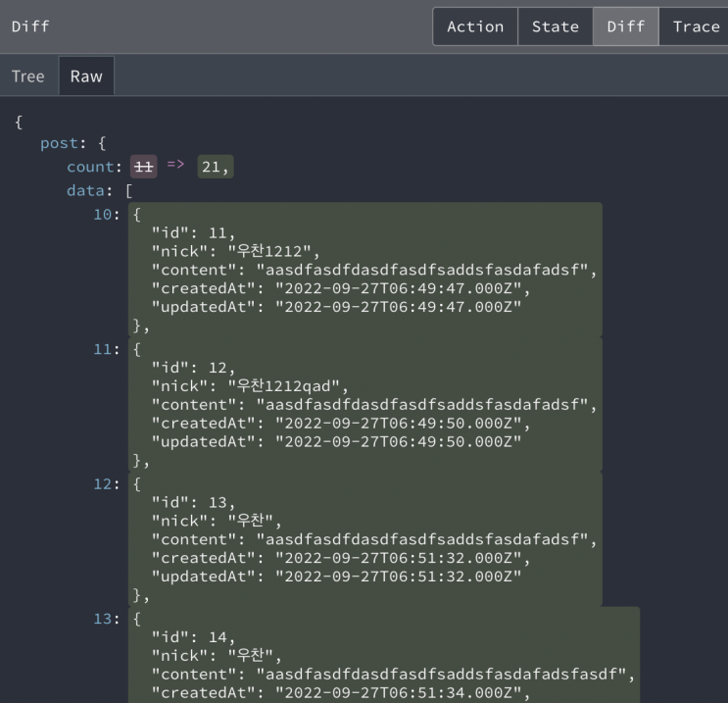Select the Raw view tab
The image size is (728, 703).
point(86,76)
